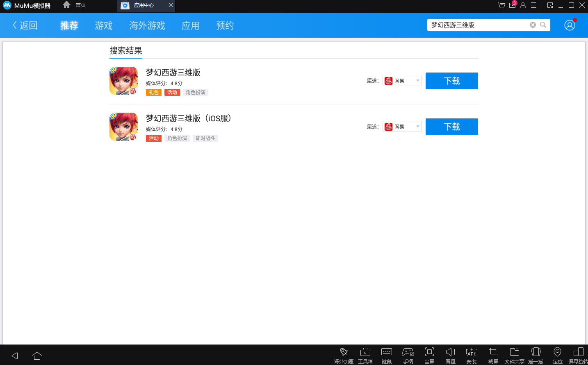Switch to 游戏 tab
The width and height of the screenshot is (588, 365).
(104, 25)
